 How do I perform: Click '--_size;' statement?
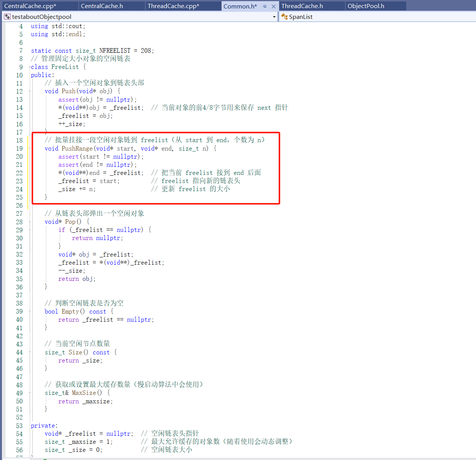pos(72,271)
